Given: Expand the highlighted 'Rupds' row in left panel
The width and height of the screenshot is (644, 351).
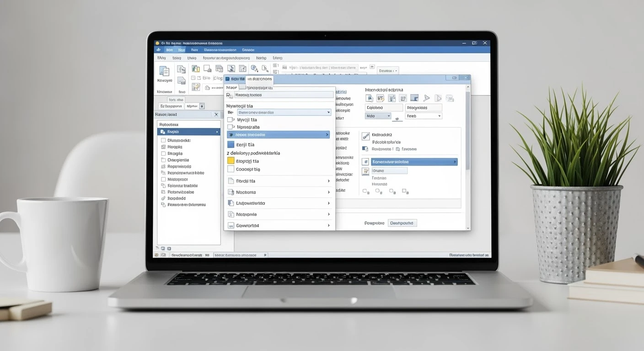Looking at the screenshot, I should coord(217,132).
